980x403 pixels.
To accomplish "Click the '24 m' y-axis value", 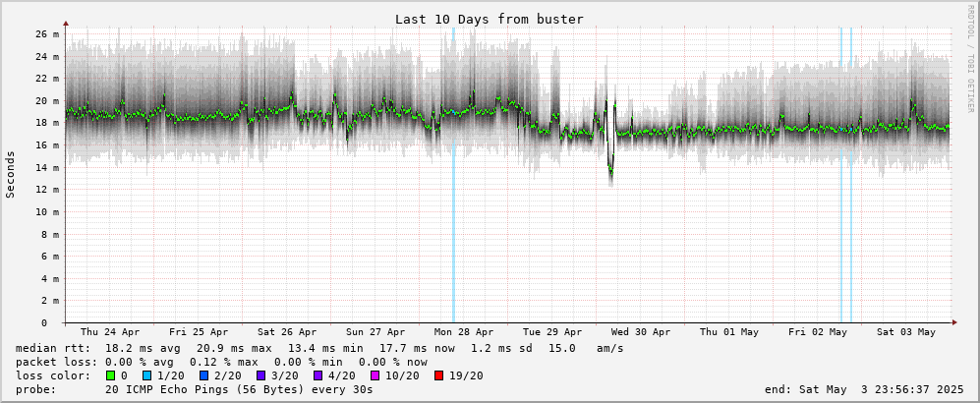I will (47, 57).
